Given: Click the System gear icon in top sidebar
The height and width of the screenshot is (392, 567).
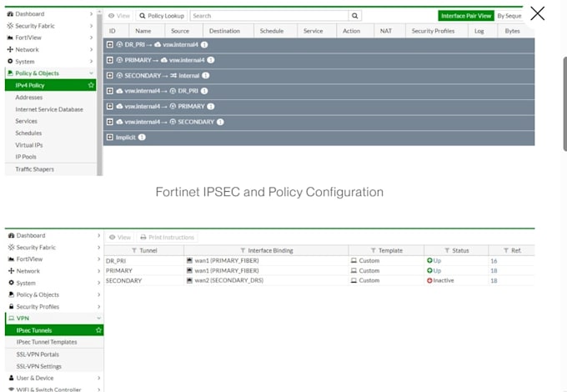Looking at the screenshot, I should [x=10, y=61].
